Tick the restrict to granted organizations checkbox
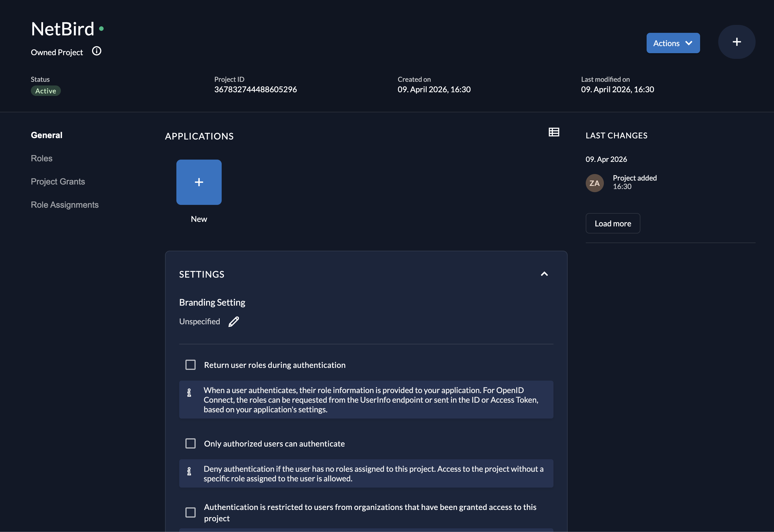Image resolution: width=774 pixels, height=532 pixels. click(191, 512)
